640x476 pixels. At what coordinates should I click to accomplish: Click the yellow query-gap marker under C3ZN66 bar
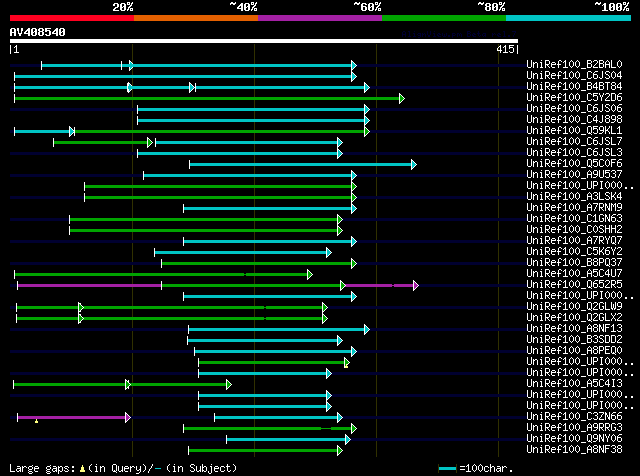coord(36,421)
